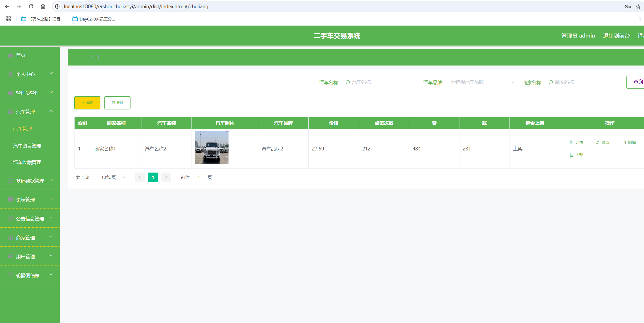Image resolution: width=644 pixels, height=323 pixels.
Task: Click the row 删除 action for 商家名称1
Action: coord(629,142)
